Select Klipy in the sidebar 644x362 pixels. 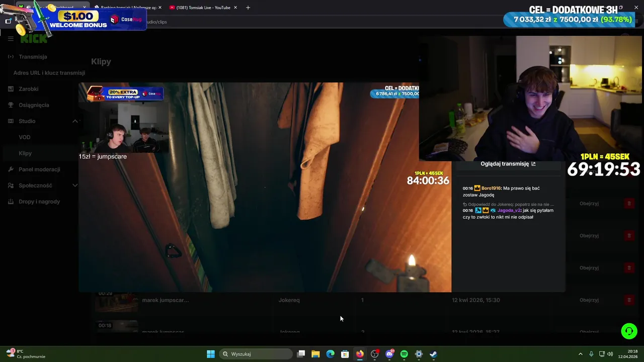(x=25, y=153)
